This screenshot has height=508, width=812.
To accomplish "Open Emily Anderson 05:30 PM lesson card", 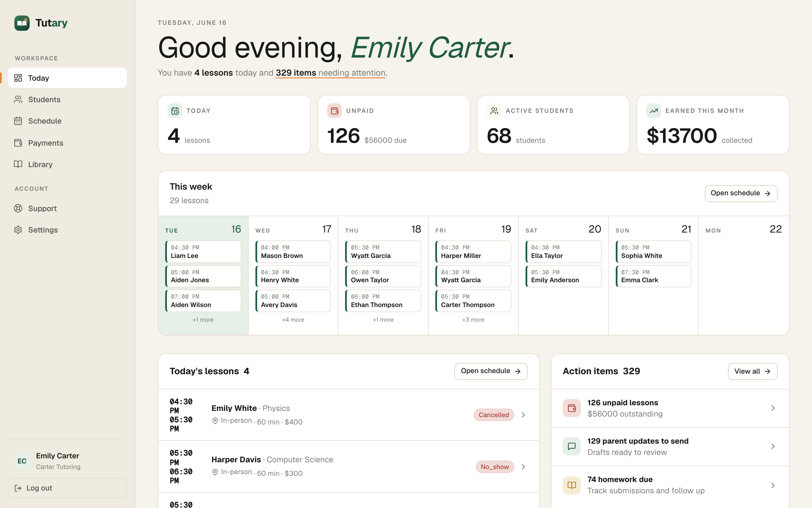I will coord(563,276).
